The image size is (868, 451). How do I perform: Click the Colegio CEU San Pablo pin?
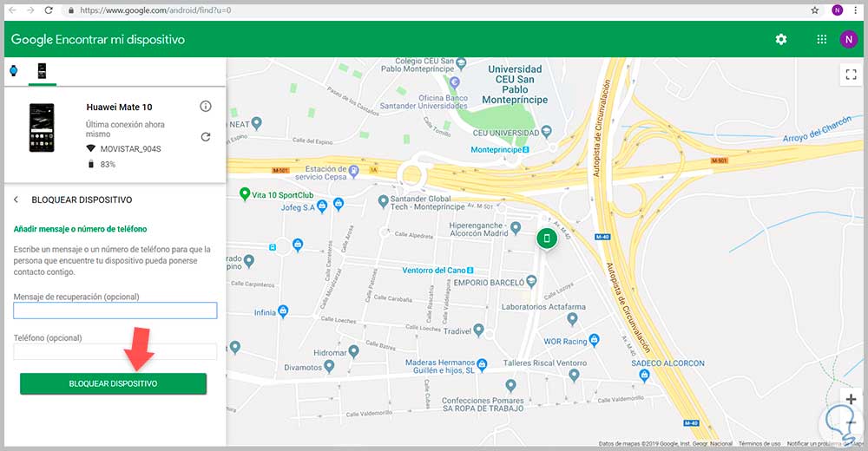[x=461, y=63]
